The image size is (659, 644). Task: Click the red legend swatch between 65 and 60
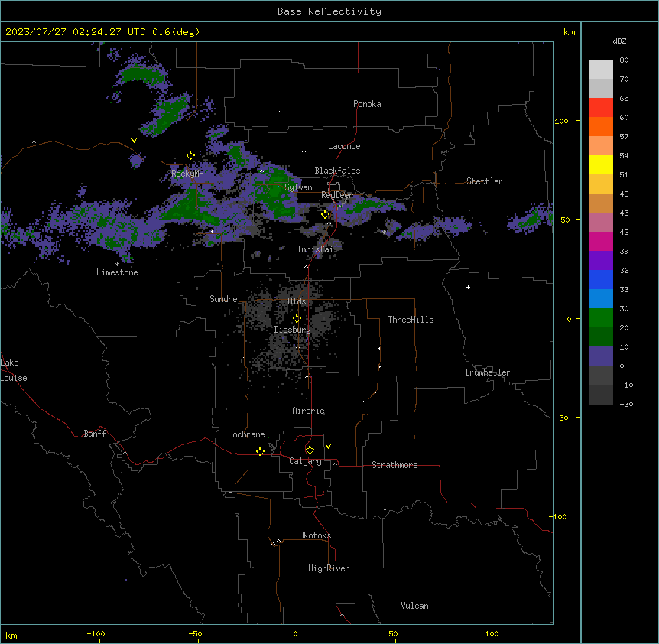tap(601, 108)
